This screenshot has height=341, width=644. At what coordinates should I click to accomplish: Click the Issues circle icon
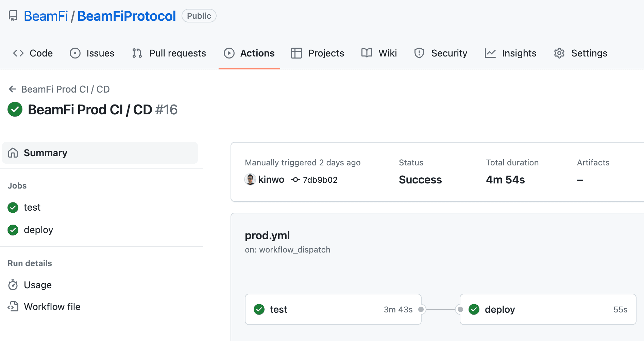click(x=75, y=53)
